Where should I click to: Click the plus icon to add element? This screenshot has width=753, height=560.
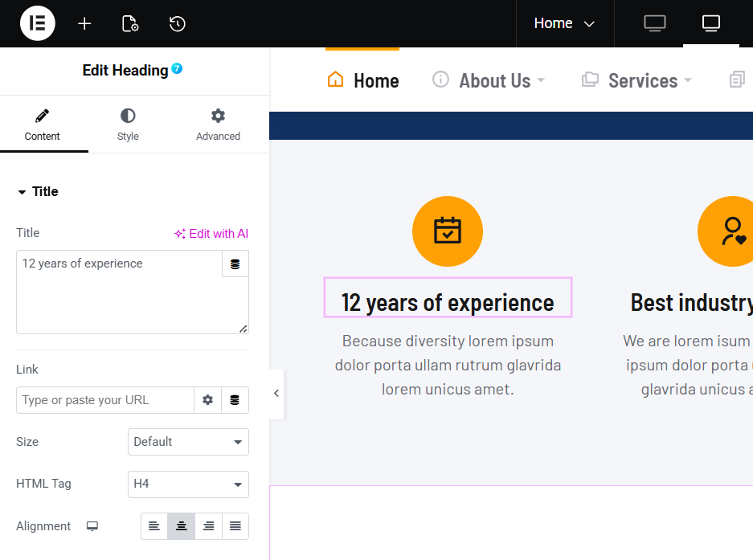tap(84, 23)
